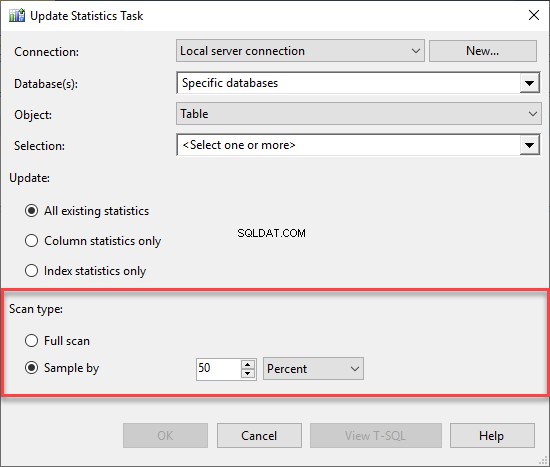The height and width of the screenshot is (467, 550).
Task: Close the Update Statistics Task dialog
Action: tap(534, 15)
